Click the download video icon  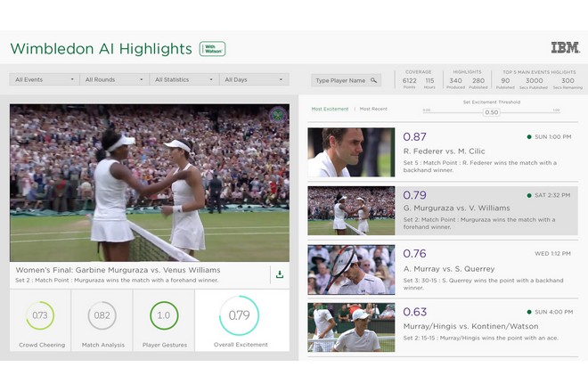click(x=279, y=274)
